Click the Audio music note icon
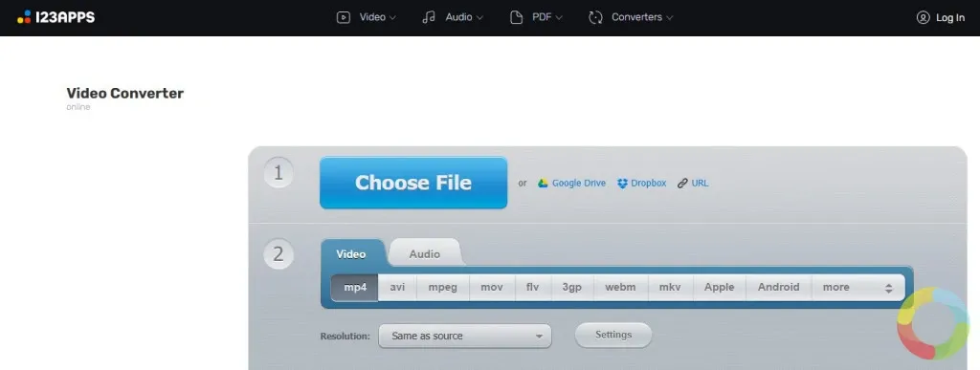Screen dimensions: 980x370 tap(429, 17)
